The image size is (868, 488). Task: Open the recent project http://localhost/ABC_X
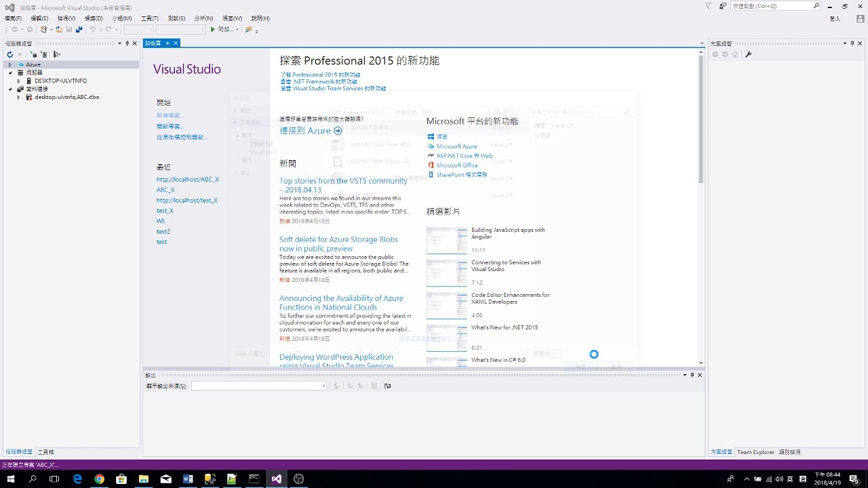coord(188,180)
